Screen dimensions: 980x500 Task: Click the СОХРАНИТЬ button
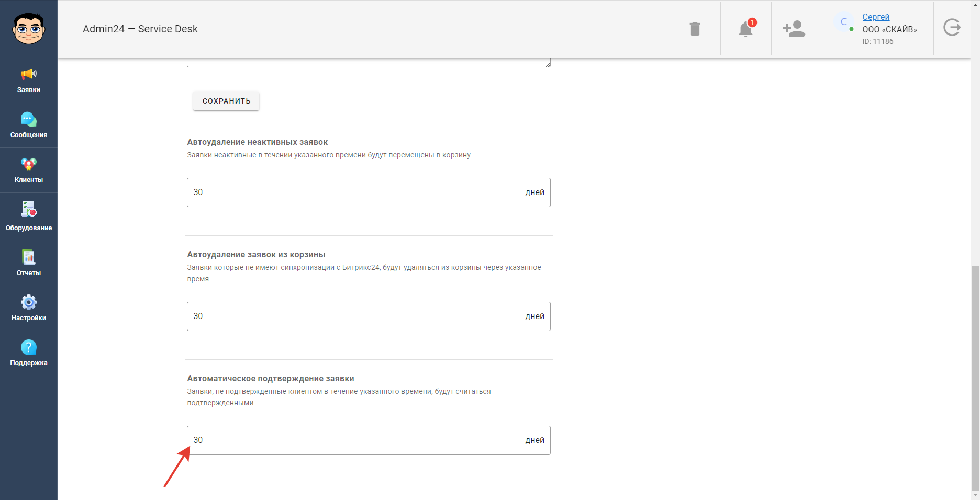(x=226, y=101)
